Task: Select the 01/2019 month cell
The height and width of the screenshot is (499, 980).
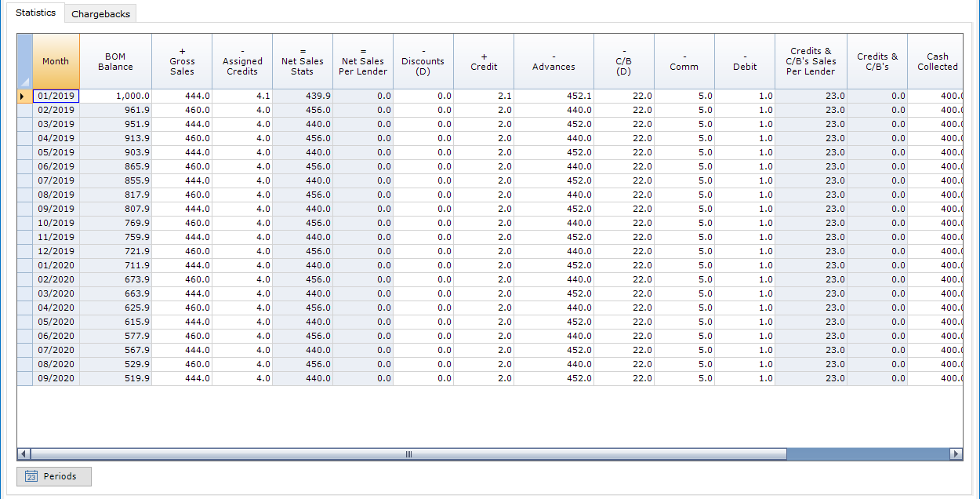Action: [56, 96]
